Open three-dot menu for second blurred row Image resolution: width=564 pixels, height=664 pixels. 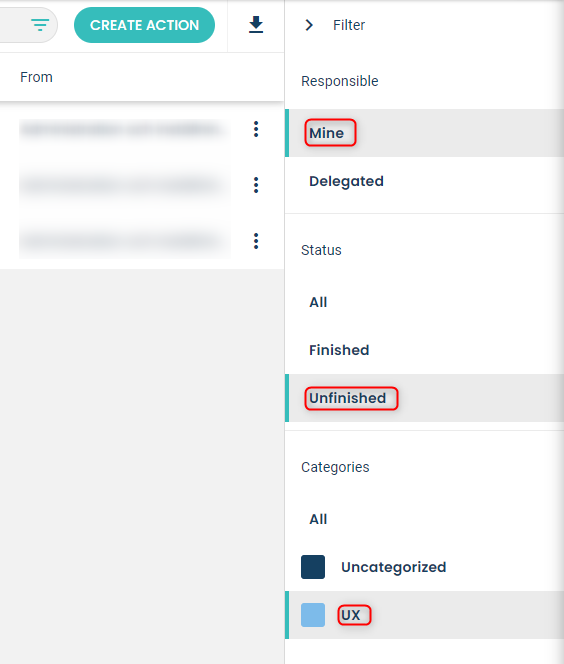point(256,185)
